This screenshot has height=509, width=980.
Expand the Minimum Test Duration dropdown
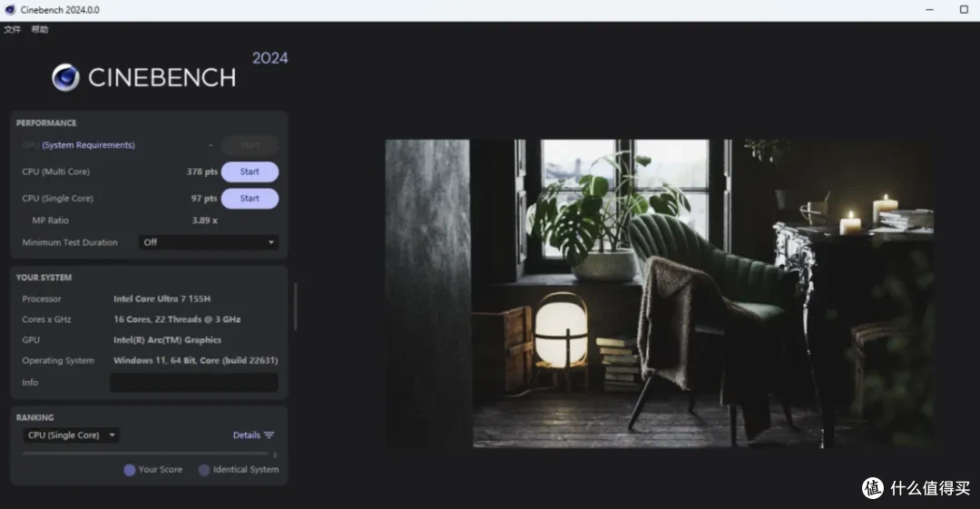click(x=209, y=242)
